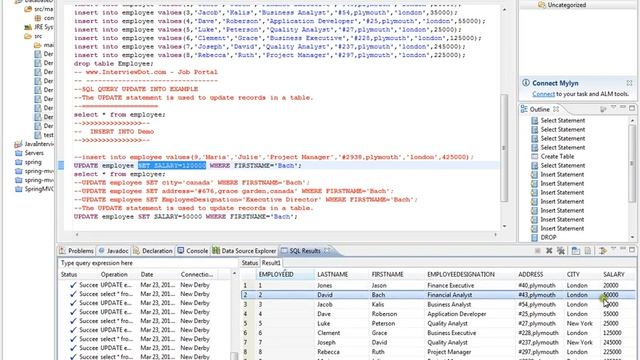Close the SQL Results tab

pyautogui.click(x=327, y=251)
